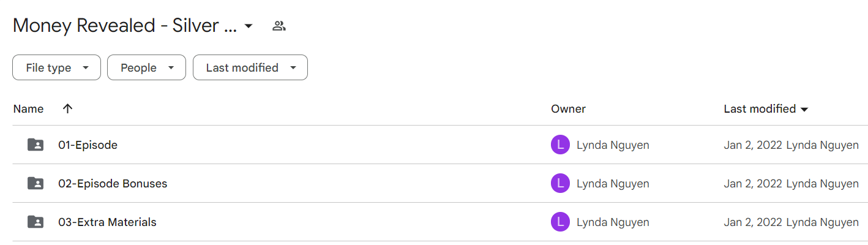Click the shared people icon beside folder title
The width and height of the screenshot is (868, 245).
point(279,26)
